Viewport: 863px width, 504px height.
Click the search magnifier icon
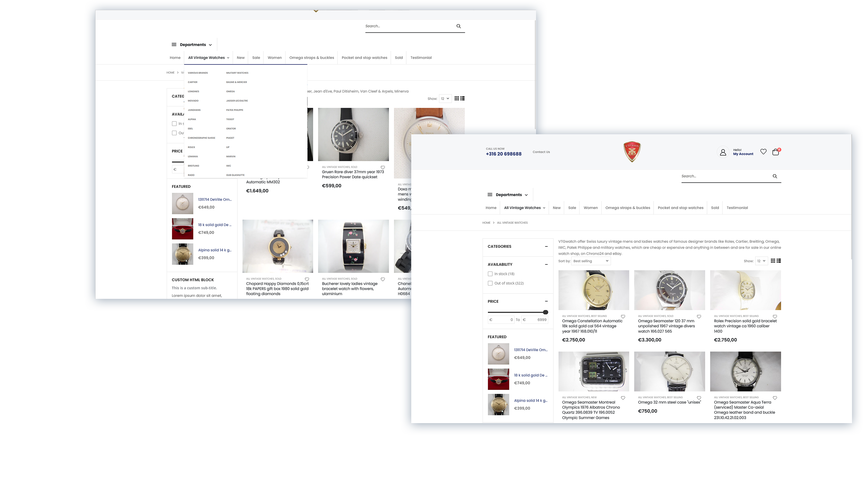[775, 176]
